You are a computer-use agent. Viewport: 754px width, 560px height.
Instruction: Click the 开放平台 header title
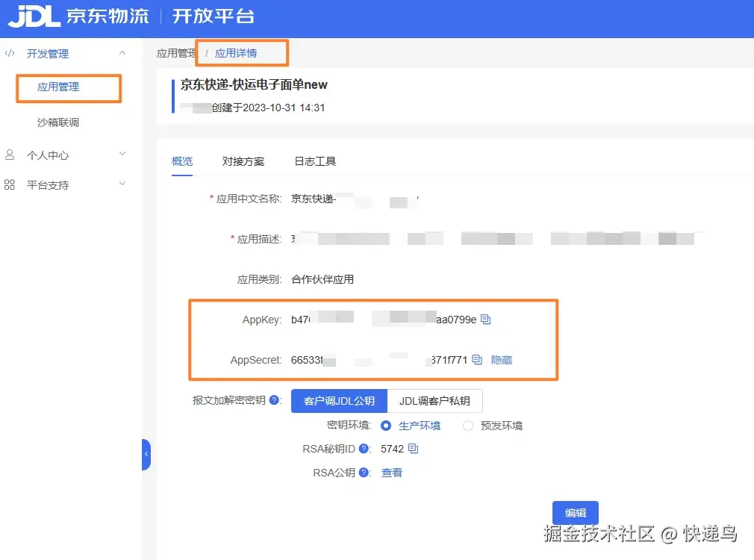(x=214, y=16)
